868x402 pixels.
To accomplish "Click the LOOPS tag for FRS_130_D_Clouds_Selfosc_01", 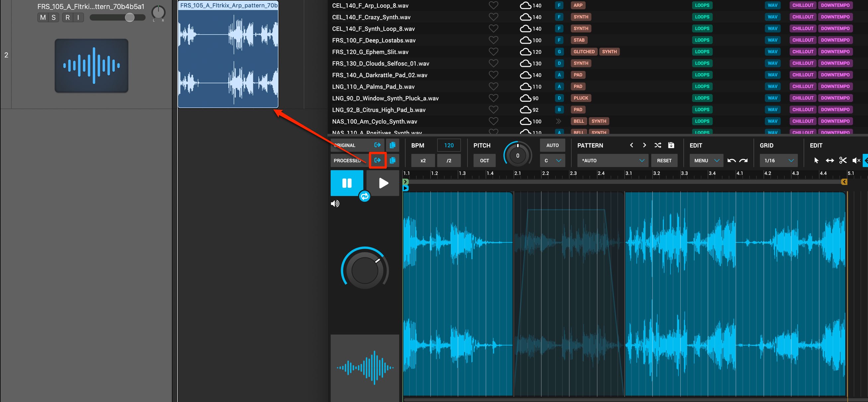I will [x=702, y=63].
